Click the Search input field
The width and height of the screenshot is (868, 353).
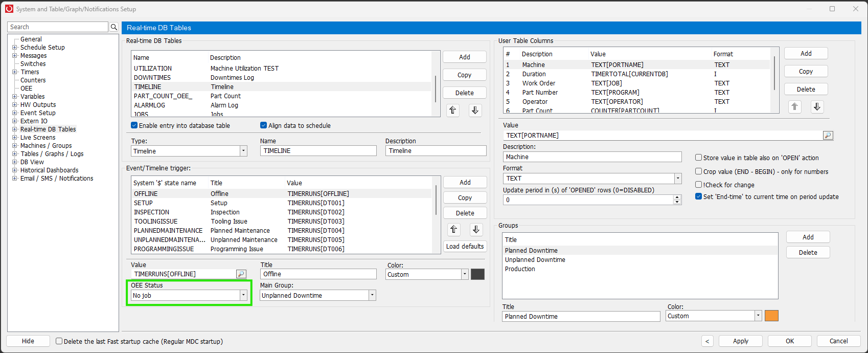[x=58, y=27]
